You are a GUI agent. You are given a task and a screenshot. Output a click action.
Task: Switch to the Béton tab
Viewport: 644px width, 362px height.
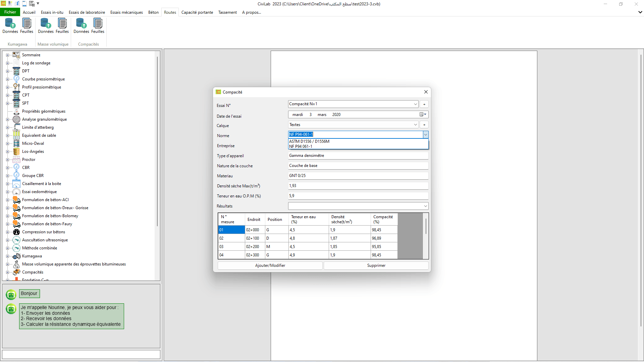pos(154,12)
